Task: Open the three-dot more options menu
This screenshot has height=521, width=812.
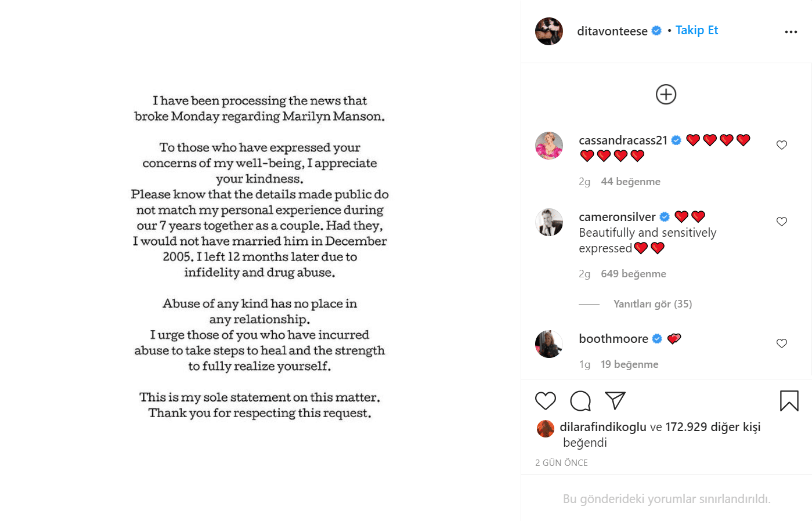Action: point(791,32)
